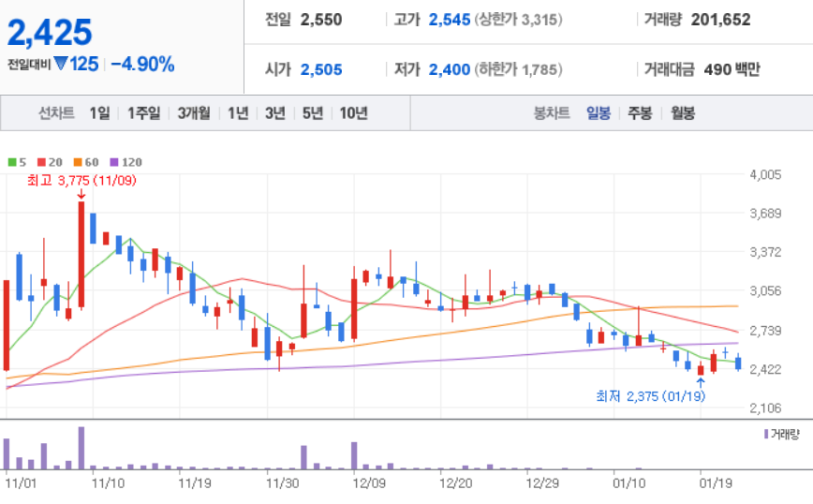
Task: Click the 12/09 date axis label
Action: click(369, 483)
